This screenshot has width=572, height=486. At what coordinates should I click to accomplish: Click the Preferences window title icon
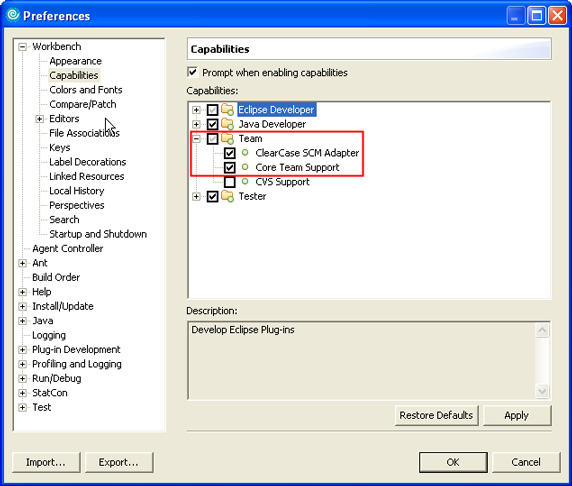click(x=13, y=15)
